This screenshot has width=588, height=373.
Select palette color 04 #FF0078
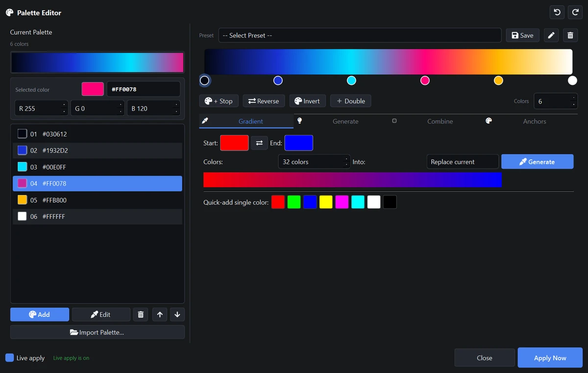tap(98, 183)
